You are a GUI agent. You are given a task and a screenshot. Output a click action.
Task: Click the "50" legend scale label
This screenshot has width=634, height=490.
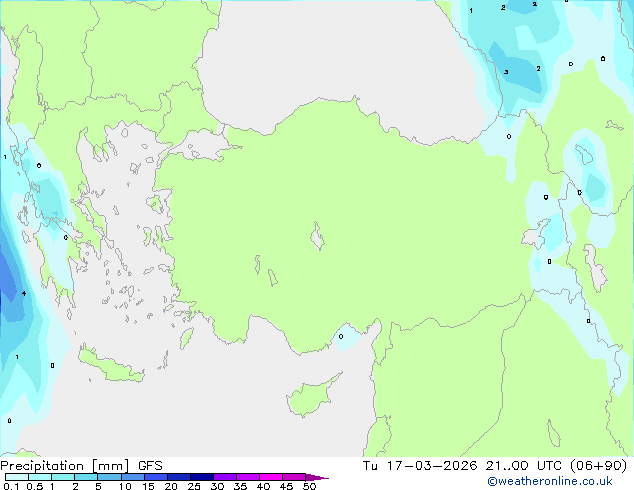click(309, 486)
